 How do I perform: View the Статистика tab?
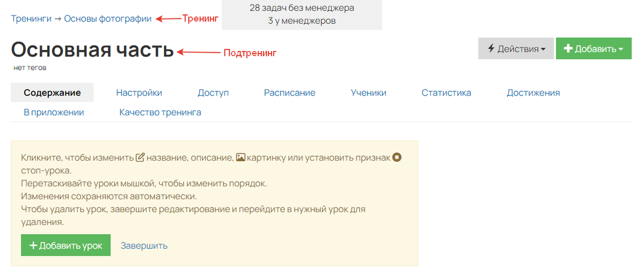pyautogui.click(x=447, y=92)
